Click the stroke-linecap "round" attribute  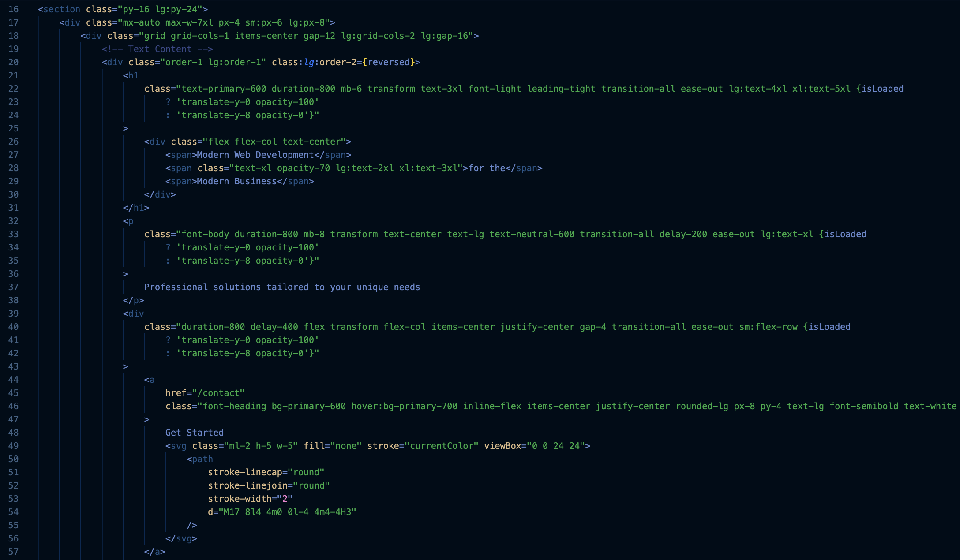coord(266,472)
